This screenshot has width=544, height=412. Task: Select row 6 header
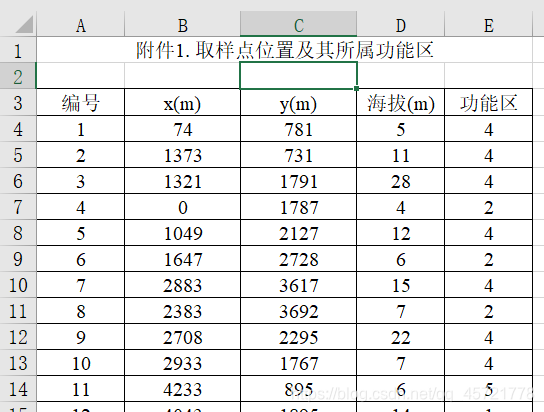coord(18,180)
